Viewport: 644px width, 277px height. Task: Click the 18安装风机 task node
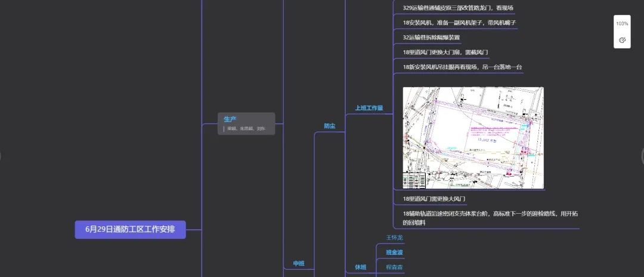coord(459,23)
